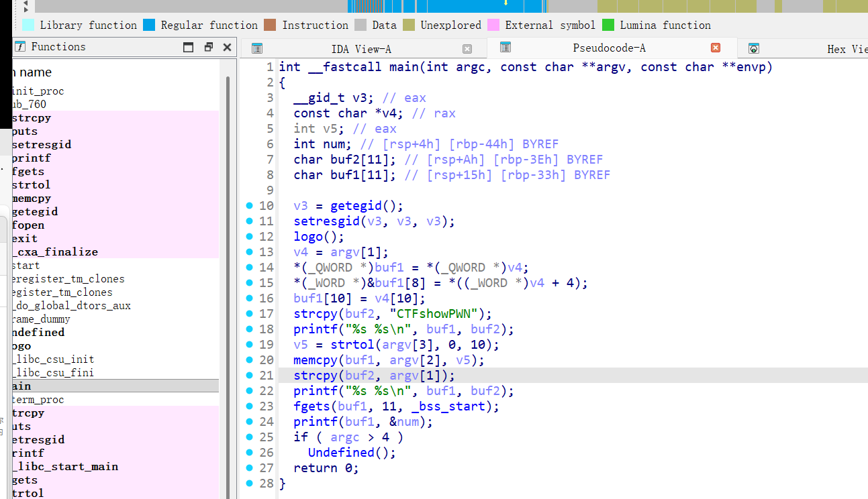Select fopen in the Functions list
This screenshot has height=499, width=868.
(115, 225)
